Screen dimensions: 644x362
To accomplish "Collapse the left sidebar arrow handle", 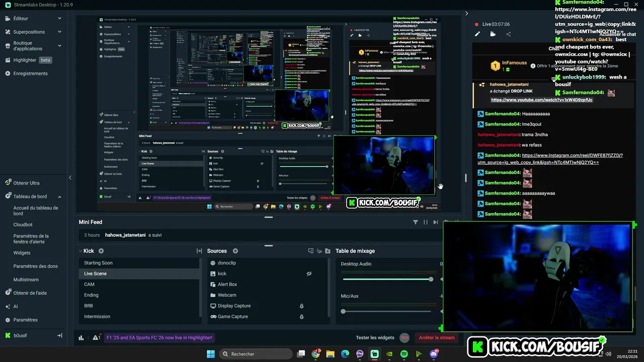I will coord(70,177).
